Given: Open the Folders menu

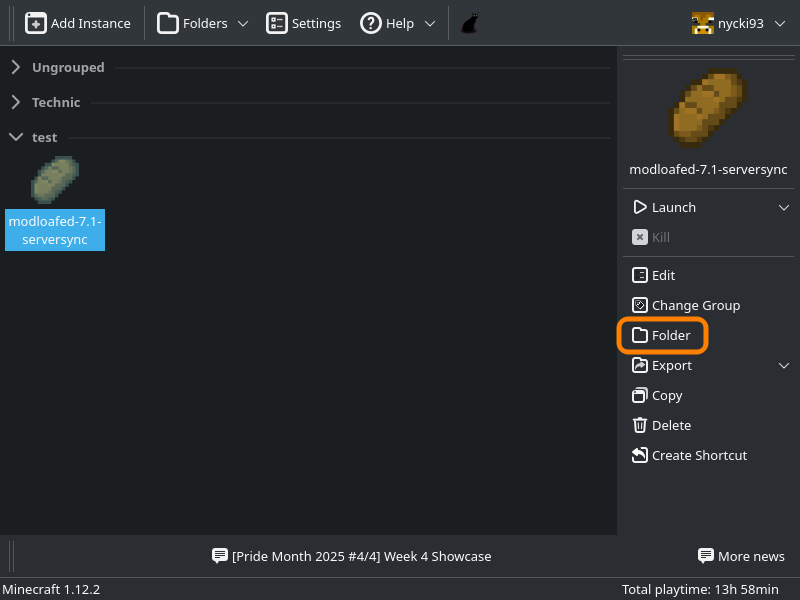Looking at the screenshot, I should click(x=203, y=23).
